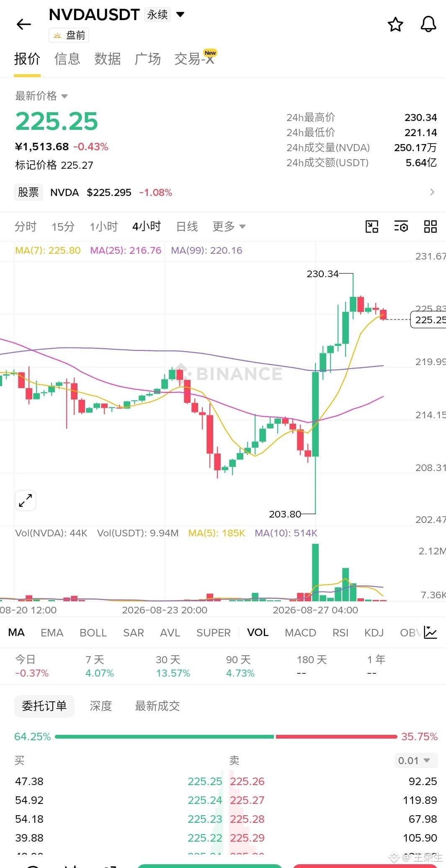Tap the 230.34 high label on chart
446x868 pixels.
point(322,274)
